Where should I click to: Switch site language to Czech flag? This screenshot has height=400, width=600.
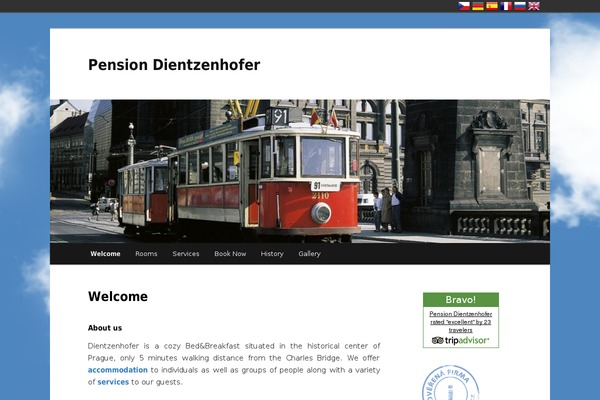(464, 6)
